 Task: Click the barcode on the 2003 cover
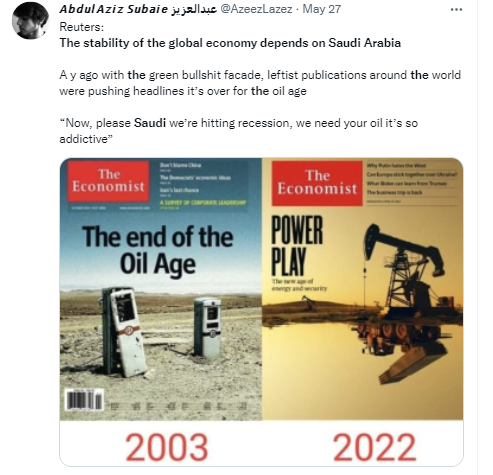(x=84, y=400)
